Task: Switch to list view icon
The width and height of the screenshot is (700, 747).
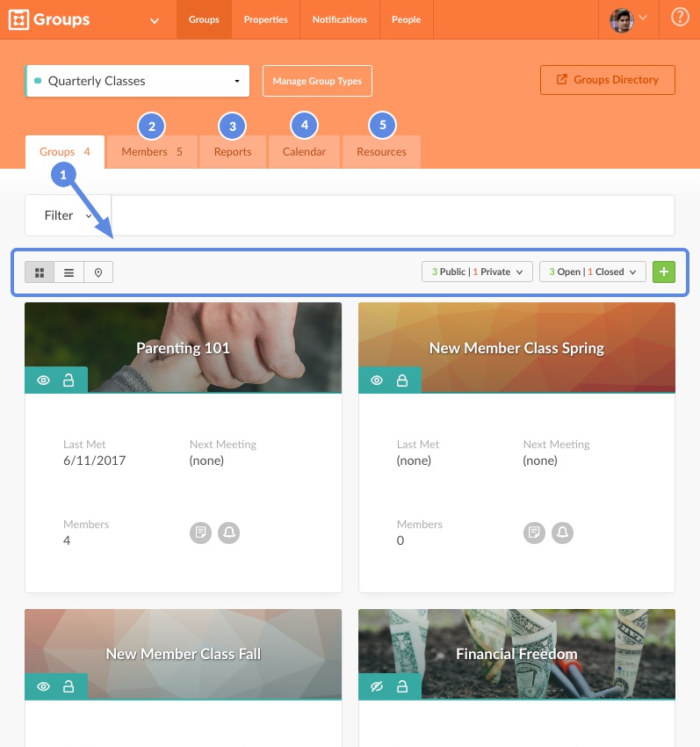Action: click(x=69, y=272)
